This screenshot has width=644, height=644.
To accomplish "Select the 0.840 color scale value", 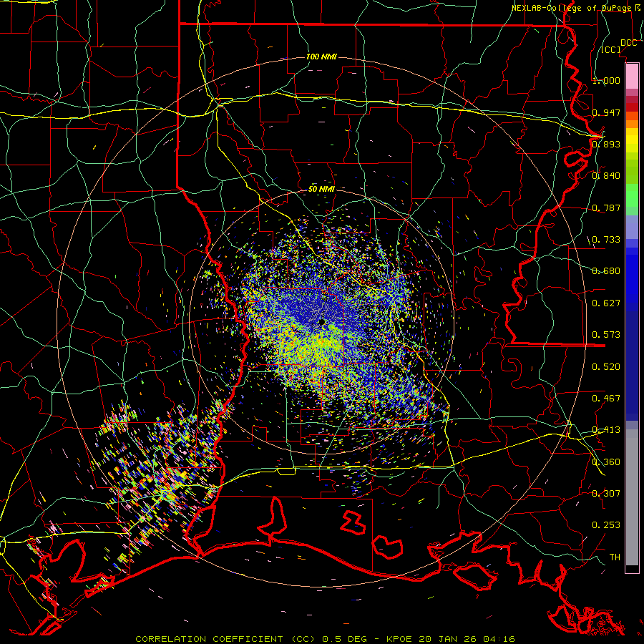I will tap(606, 176).
